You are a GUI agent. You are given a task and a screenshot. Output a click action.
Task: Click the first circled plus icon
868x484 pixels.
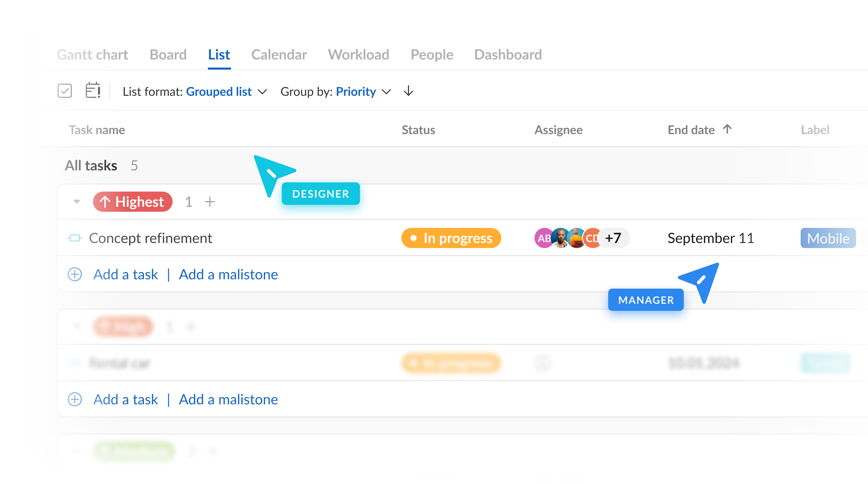tap(75, 274)
